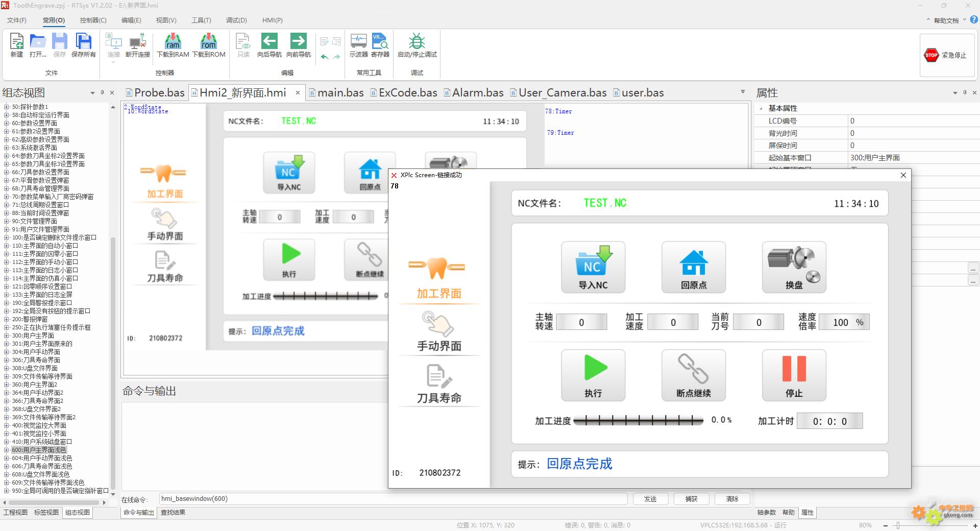This screenshot has width=980, height=531.
Task: Open the 文件(F) menu
Action: (x=17, y=20)
